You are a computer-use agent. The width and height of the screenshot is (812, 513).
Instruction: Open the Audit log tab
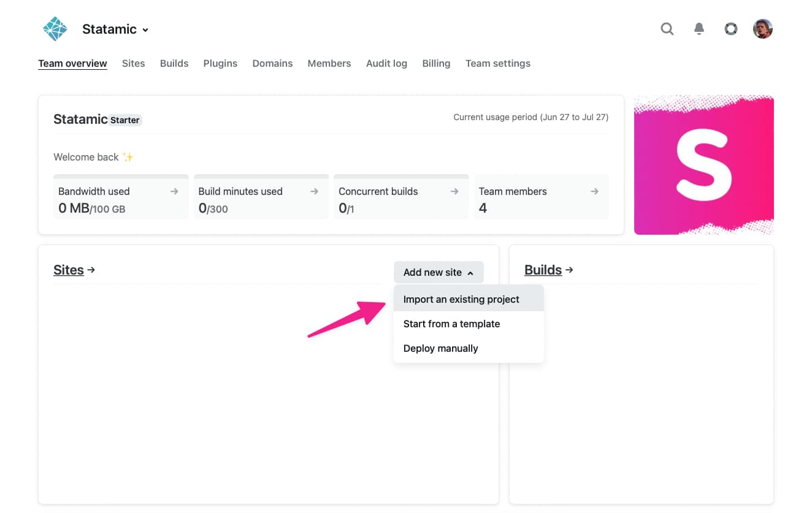point(386,63)
